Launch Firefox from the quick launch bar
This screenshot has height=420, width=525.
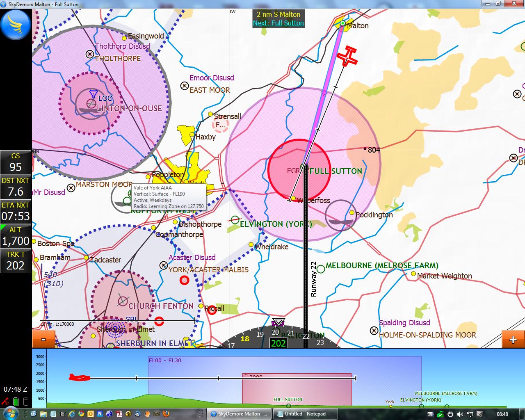pyautogui.click(x=167, y=414)
